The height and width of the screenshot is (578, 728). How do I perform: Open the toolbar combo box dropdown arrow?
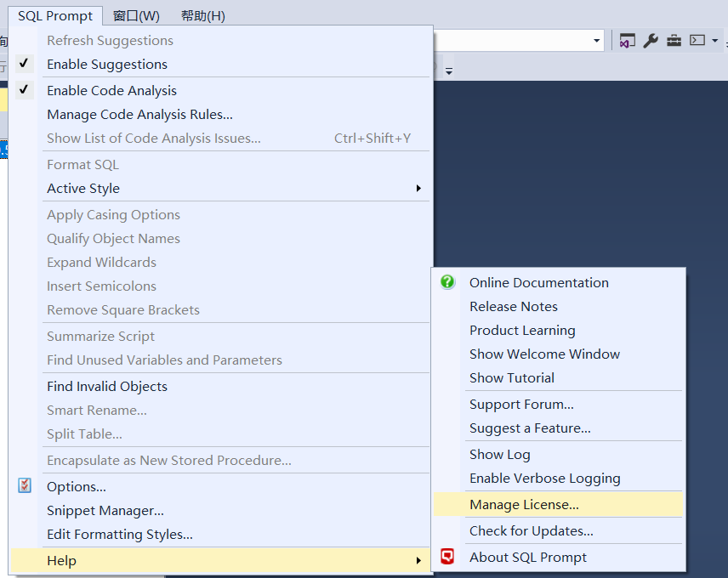point(596,41)
